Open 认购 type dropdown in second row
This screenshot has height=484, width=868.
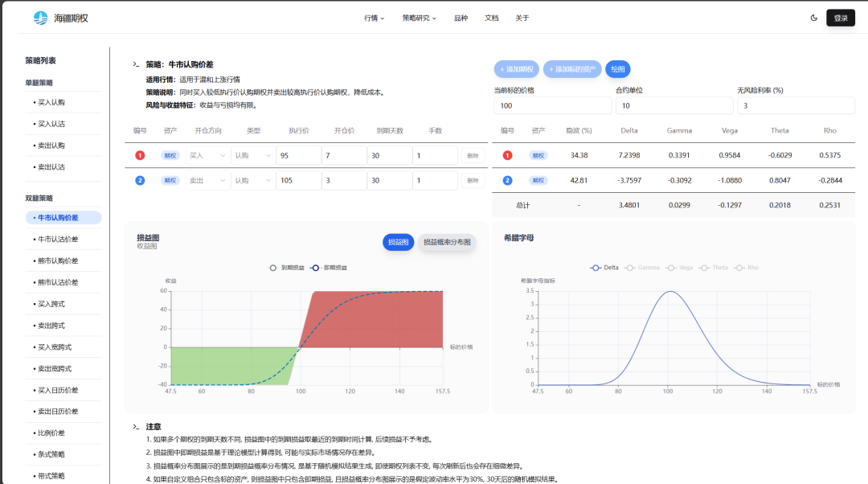pyautogui.click(x=252, y=181)
